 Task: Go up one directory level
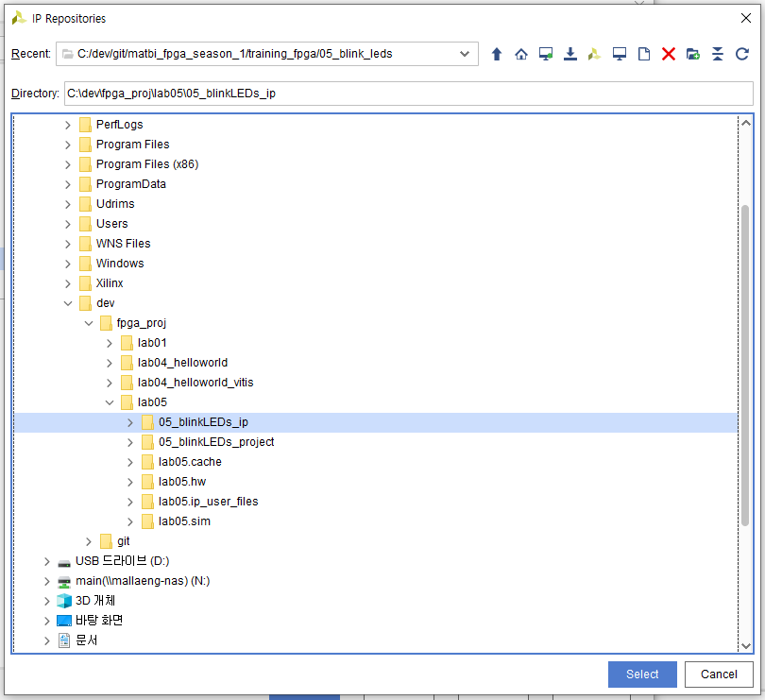[497, 54]
